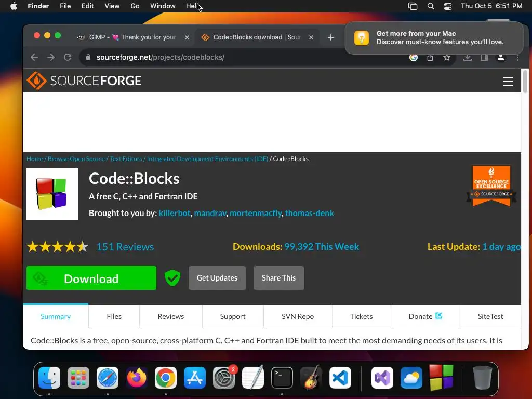Screen dimensions: 532x399
Task: Select the Support tab
Action: (x=233, y=316)
